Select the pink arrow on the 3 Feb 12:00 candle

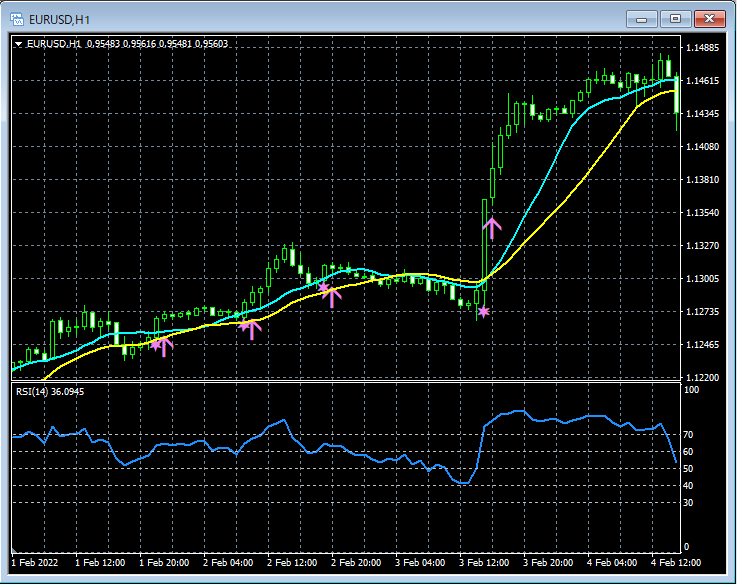[491, 227]
